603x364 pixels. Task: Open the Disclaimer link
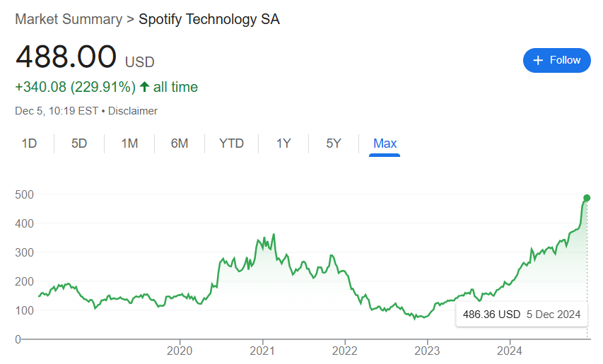[134, 111]
